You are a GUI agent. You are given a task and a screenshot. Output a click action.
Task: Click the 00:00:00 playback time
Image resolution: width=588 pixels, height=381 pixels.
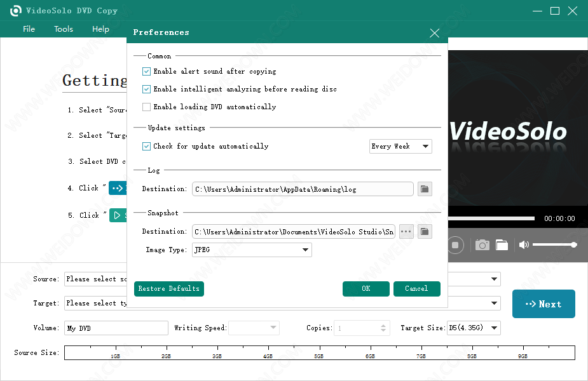[559, 219]
